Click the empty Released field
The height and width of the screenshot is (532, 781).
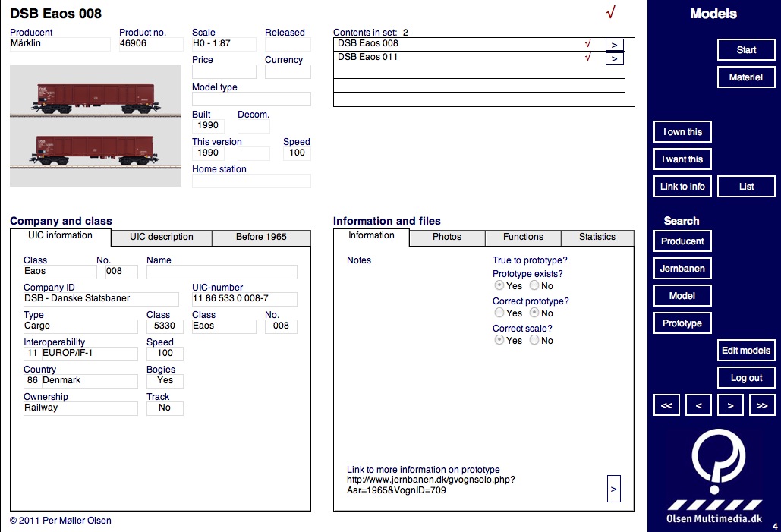[x=288, y=44]
